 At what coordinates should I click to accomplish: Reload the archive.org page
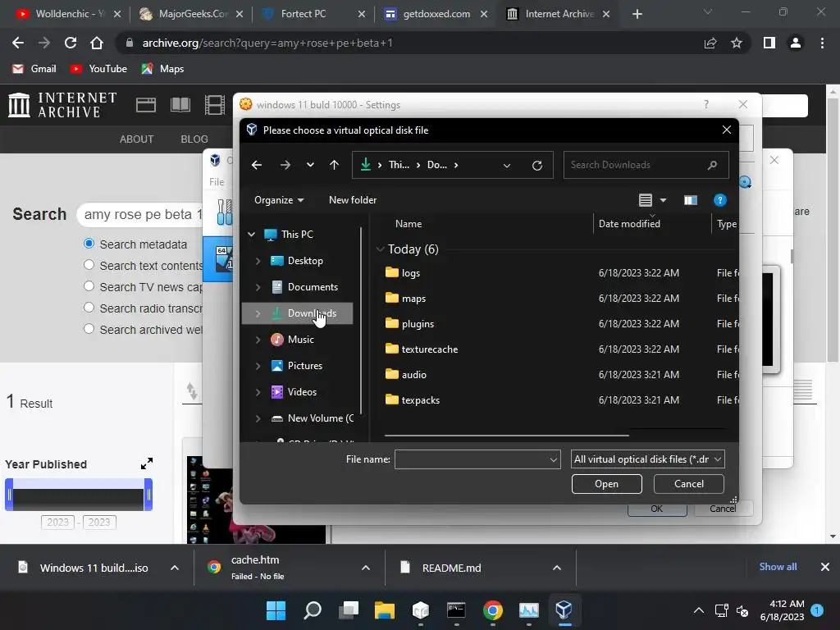tap(71, 43)
